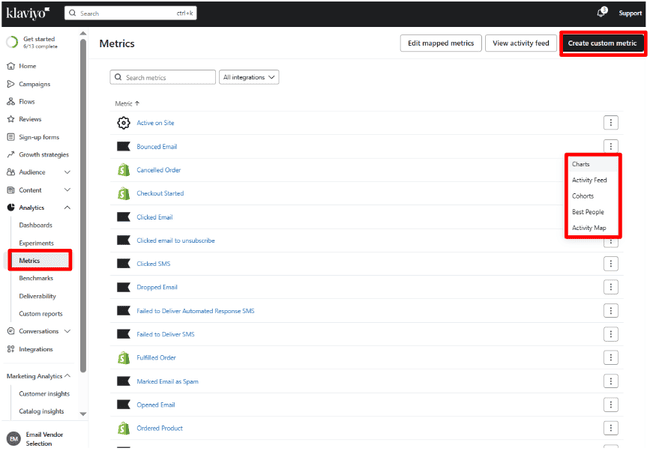Collapse the Analytics sidebar section
Screen dimensions: 650x457
pos(67,207)
